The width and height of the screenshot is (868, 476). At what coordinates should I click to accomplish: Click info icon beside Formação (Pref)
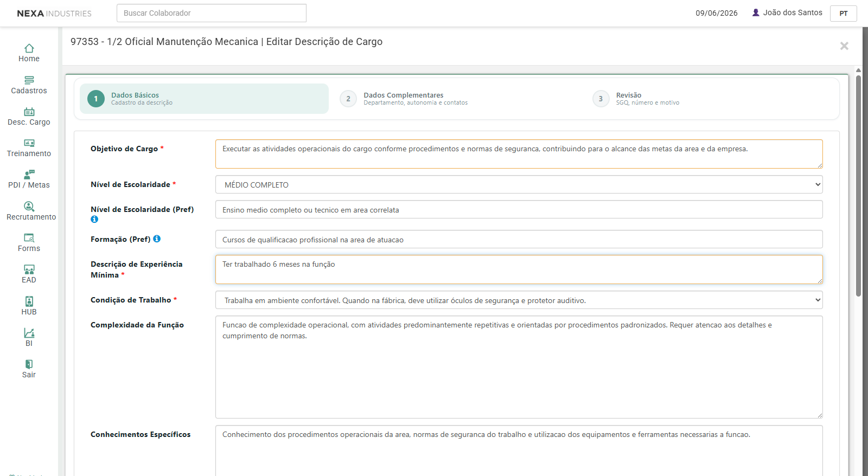[157, 239]
